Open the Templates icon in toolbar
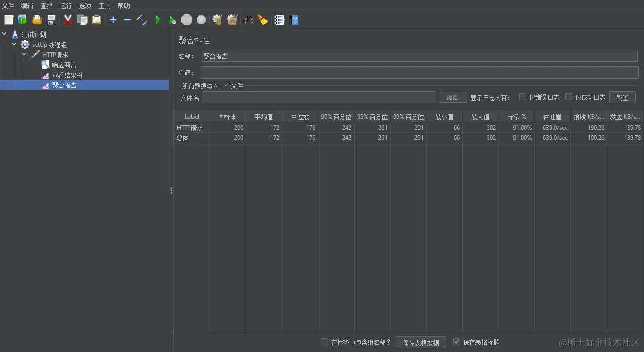The width and height of the screenshot is (644, 352). pyautogui.click(x=22, y=20)
